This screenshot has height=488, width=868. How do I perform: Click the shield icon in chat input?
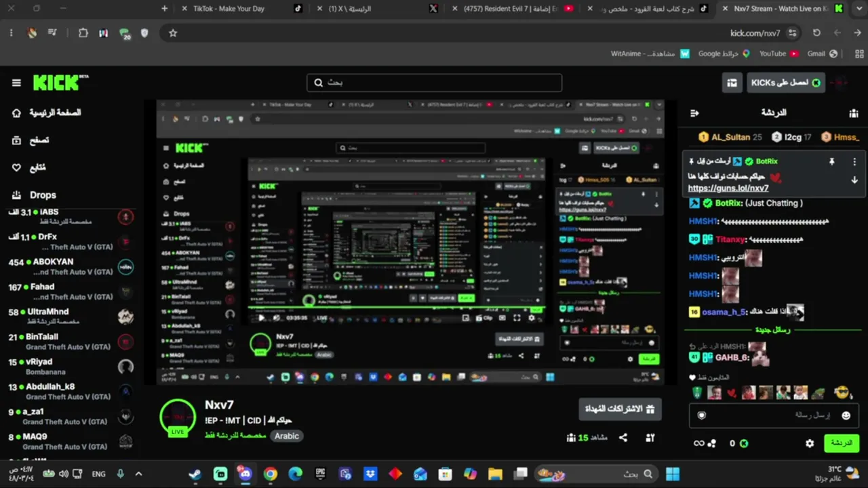(702, 415)
